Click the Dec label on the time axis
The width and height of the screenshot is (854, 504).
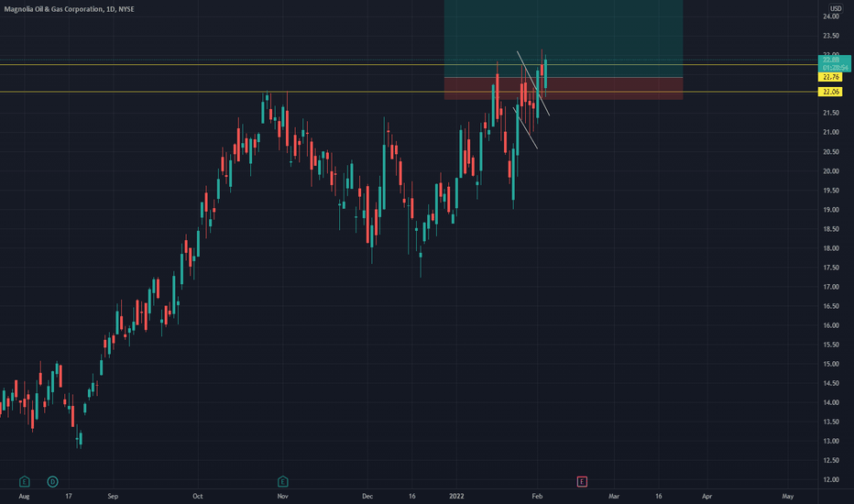tap(367, 497)
